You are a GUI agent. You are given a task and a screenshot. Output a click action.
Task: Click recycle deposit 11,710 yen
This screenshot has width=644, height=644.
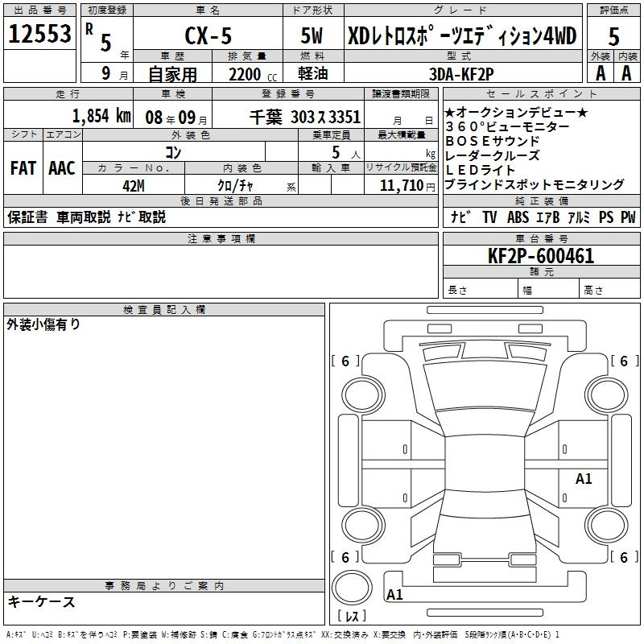[407, 186]
